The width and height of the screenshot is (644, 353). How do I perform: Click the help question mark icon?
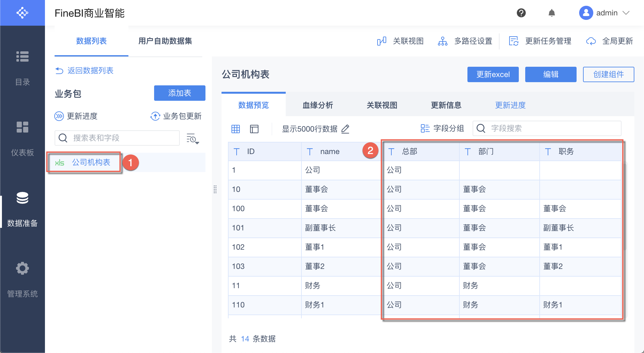click(x=521, y=13)
